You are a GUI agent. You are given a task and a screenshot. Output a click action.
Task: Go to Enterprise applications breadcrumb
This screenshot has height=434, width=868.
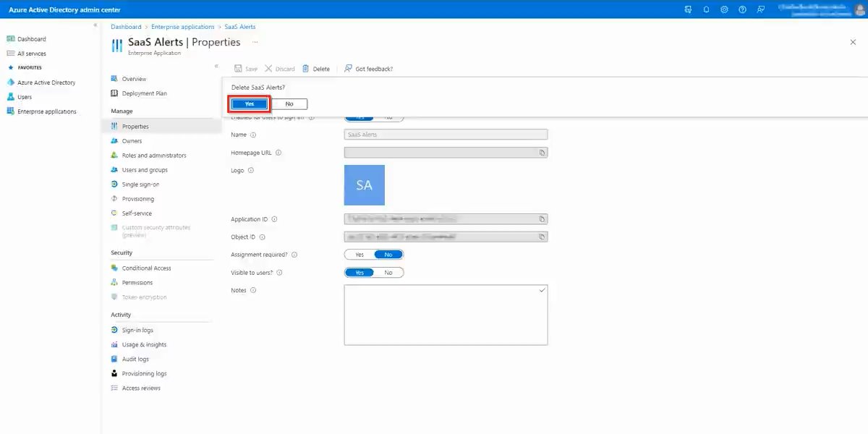pos(183,27)
